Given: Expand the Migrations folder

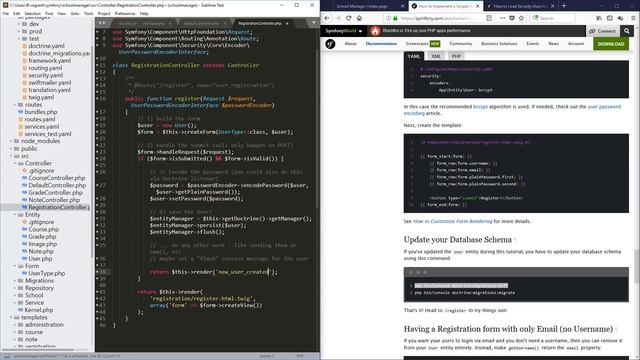Looking at the screenshot, I should tap(15, 281).
